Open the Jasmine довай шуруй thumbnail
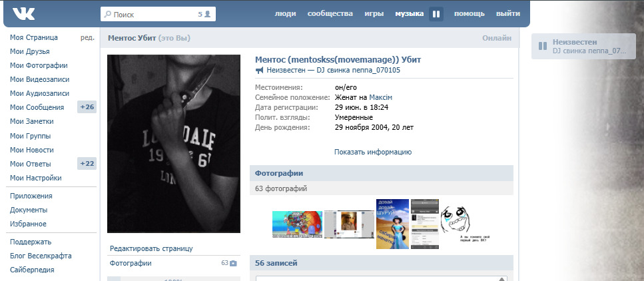 [393, 224]
